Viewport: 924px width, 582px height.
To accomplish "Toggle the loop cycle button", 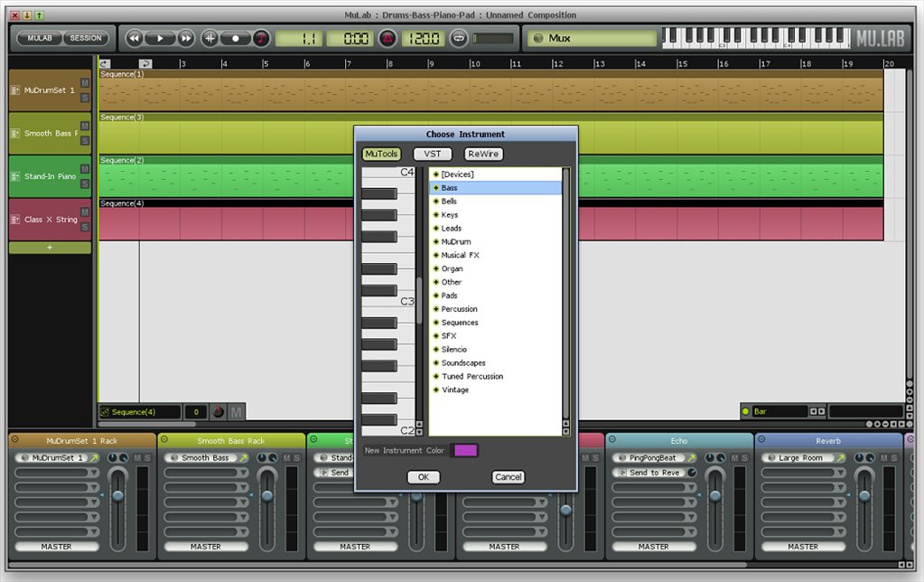I will [x=459, y=38].
